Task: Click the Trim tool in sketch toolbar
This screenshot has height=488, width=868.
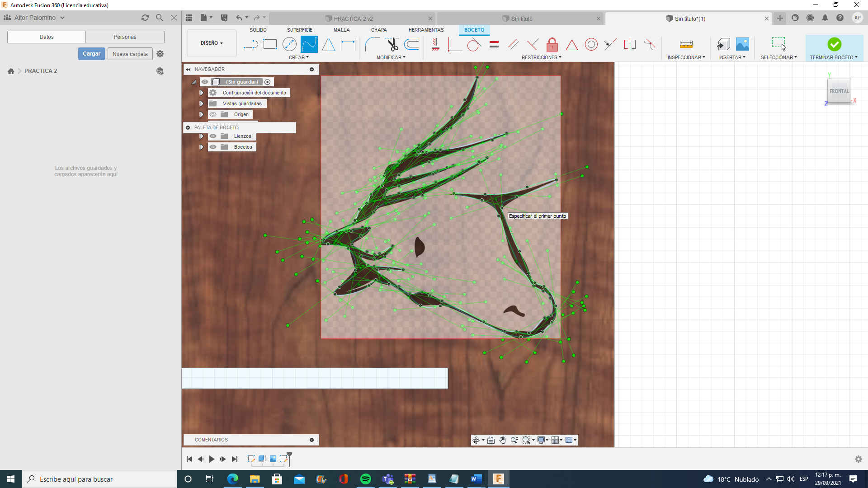Action: pyautogui.click(x=392, y=45)
